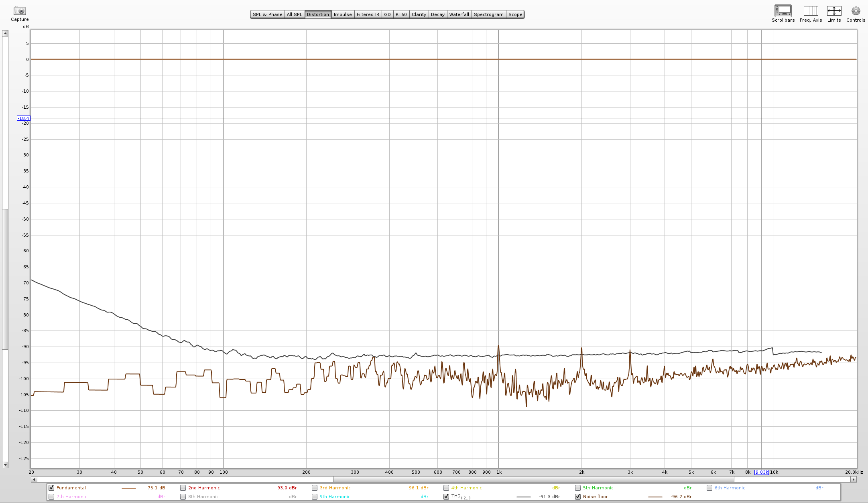
Task: Open the Clarity tab
Action: (419, 14)
